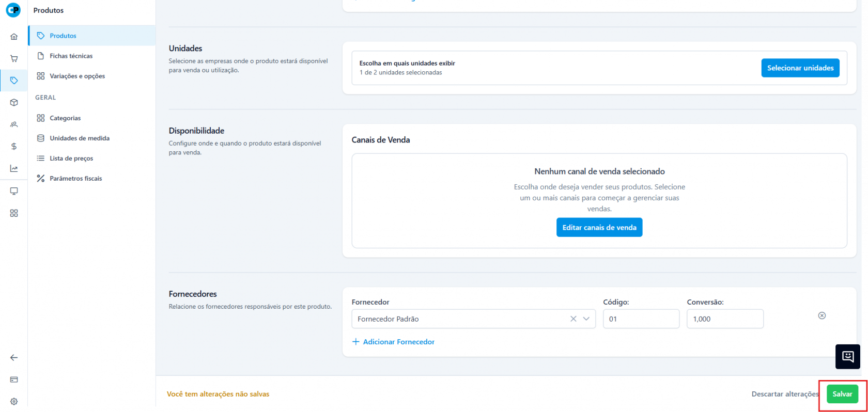Click the dollar sign finance icon
Image resolution: width=868 pixels, height=412 pixels.
pyautogui.click(x=14, y=147)
